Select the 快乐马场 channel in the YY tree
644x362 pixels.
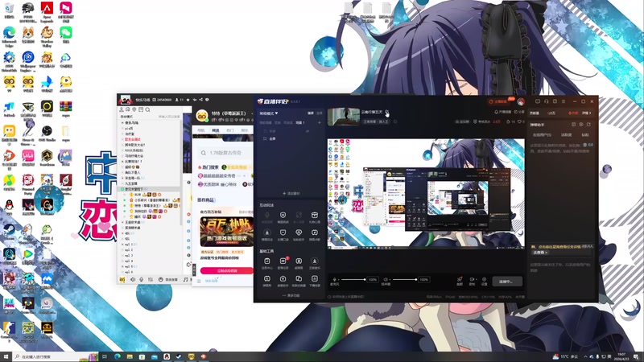132,123
